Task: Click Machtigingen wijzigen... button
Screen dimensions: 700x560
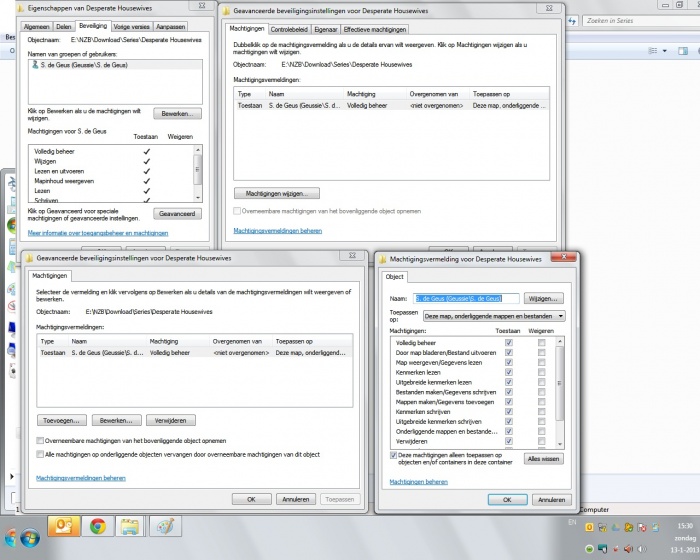Action: (277, 193)
